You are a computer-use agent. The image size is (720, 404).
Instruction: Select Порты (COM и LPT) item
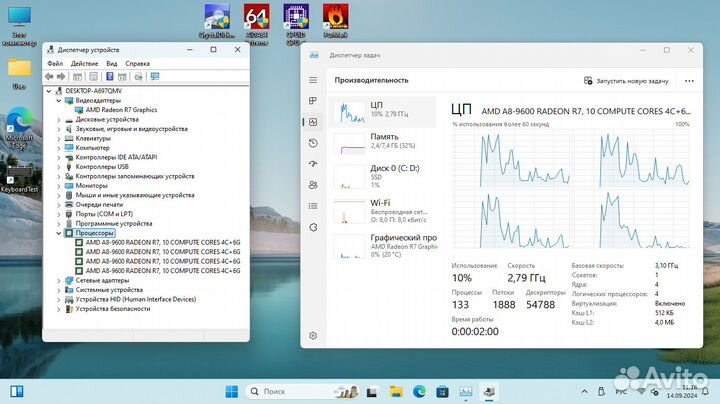(104, 214)
